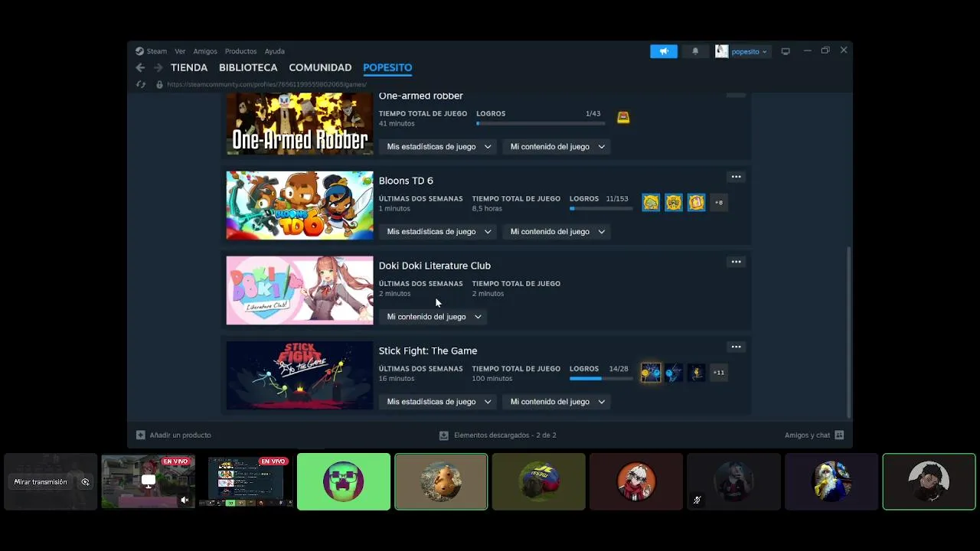Switch to the TIENDA tab
Image resolution: width=980 pixels, height=551 pixels.
[x=189, y=67]
